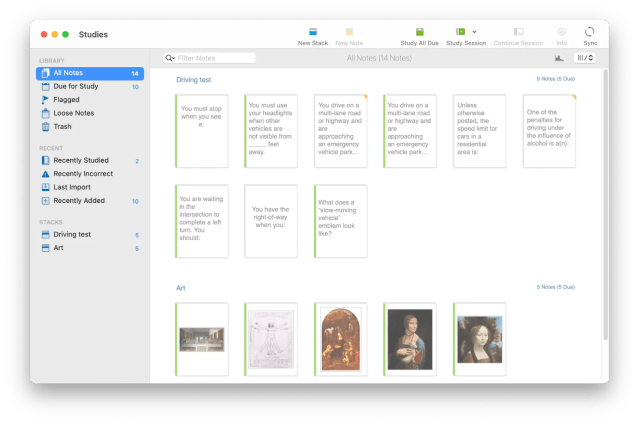Sync notes with the Sync button
Image resolution: width=639 pixels, height=423 pixels.
[590, 37]
